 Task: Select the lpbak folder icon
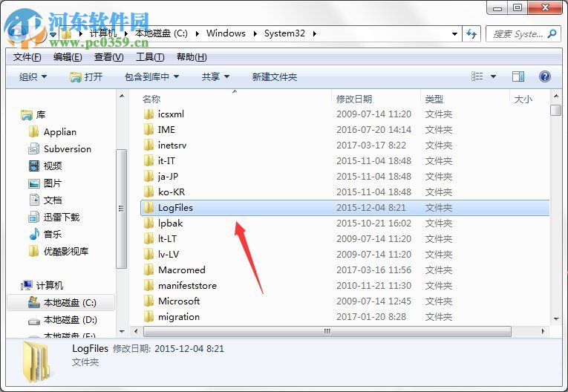148,223
